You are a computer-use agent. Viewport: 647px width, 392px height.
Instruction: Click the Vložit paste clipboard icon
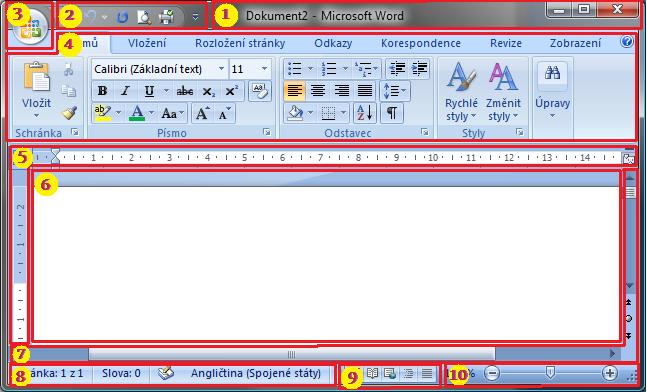click(x=37, y=77)
